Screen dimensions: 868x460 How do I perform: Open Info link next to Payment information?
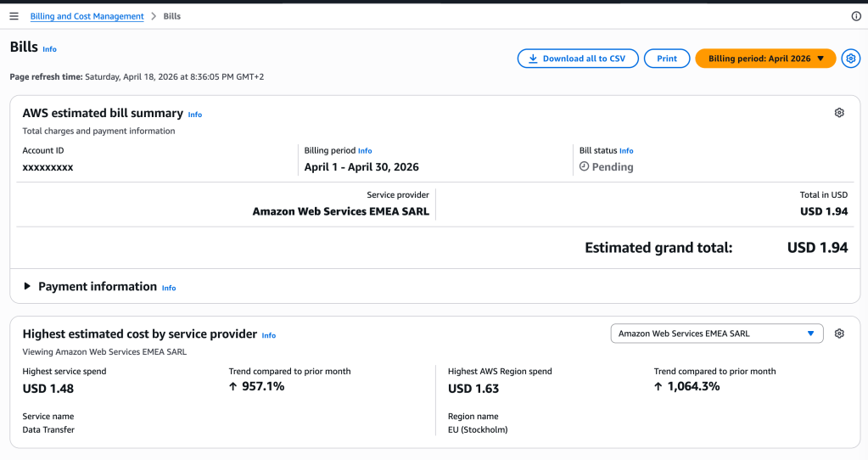pos(169,289)
